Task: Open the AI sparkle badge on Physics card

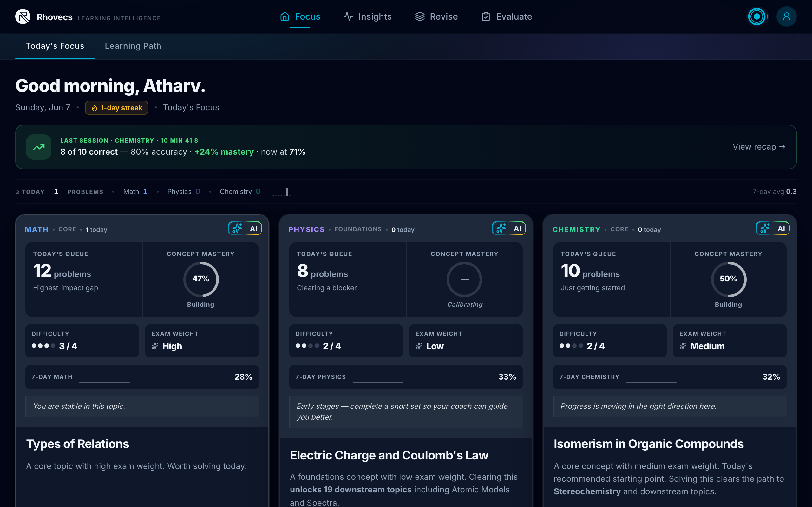Action: click(509, 228)
